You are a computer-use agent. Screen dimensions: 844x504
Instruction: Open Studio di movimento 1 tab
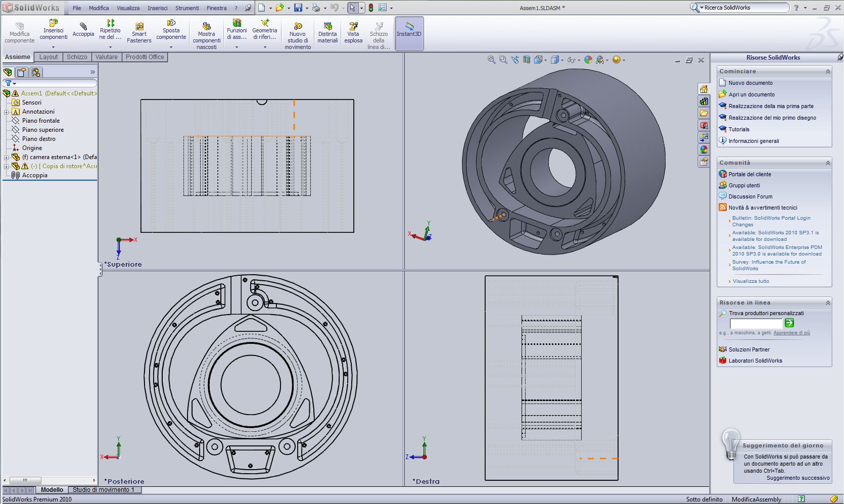pos(104,490)
